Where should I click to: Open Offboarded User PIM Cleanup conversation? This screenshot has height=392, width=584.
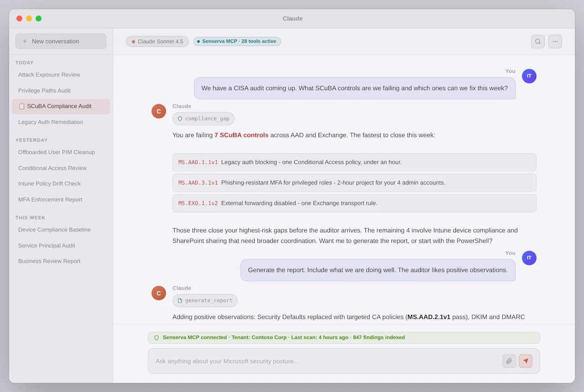(x=61, y=152)
